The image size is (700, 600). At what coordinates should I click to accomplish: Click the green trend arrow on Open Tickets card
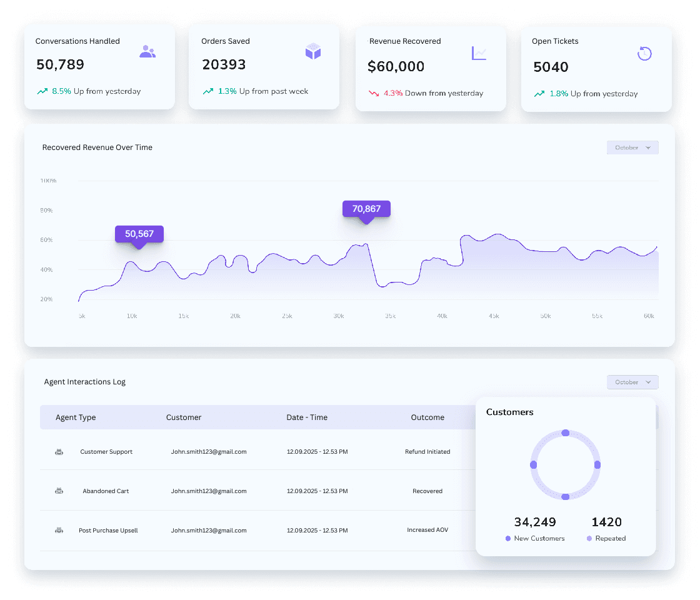[x=538, y=93]
